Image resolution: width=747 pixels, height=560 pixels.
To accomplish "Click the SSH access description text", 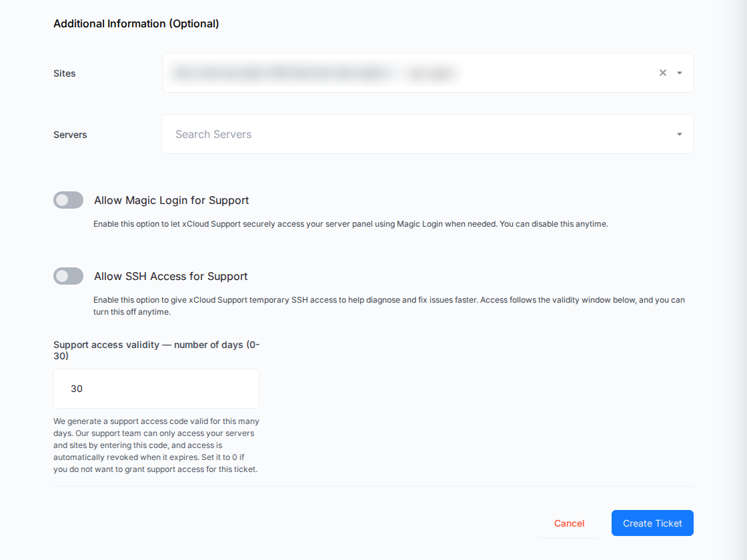I will coord(389,306).
